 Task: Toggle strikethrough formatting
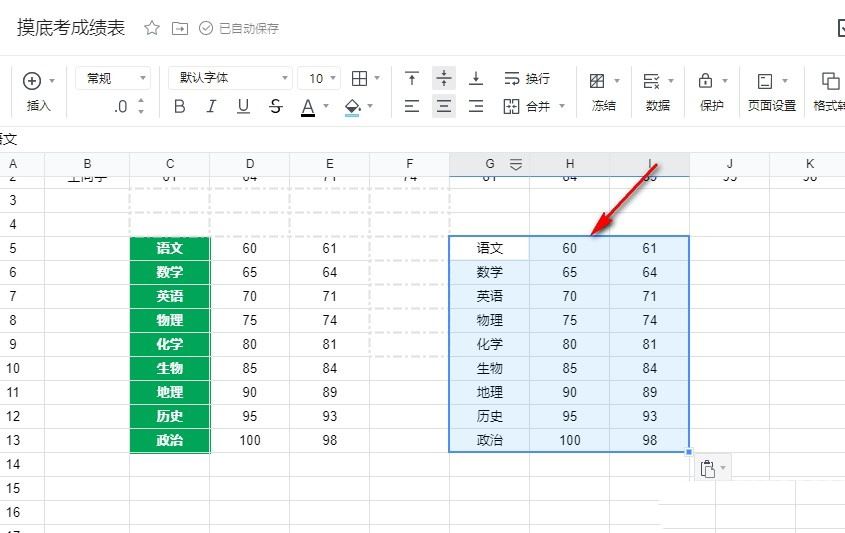[x=275, y=107]
